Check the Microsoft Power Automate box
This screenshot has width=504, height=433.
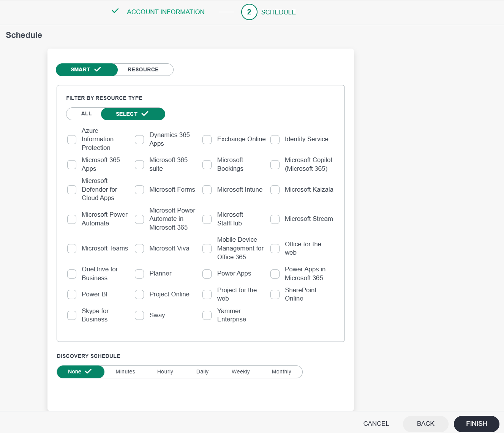(72, 219)
